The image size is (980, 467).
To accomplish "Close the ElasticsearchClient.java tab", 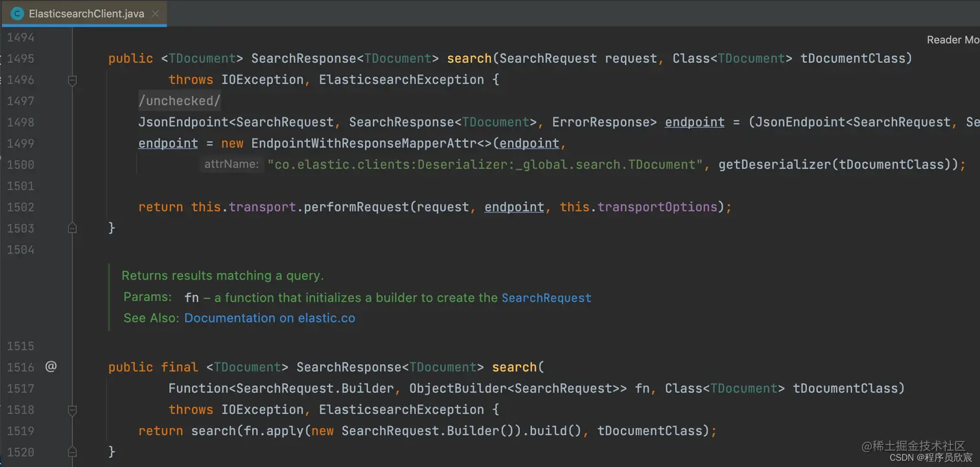I will 155,14.
